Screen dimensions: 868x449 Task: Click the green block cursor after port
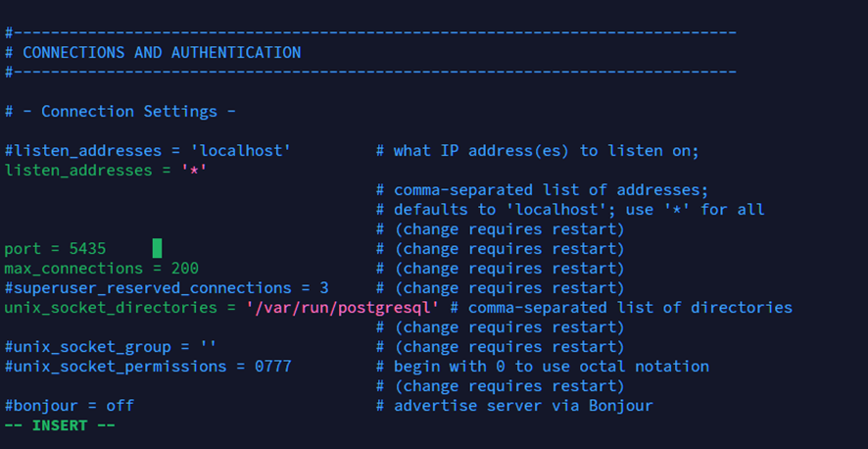(157, 249)
